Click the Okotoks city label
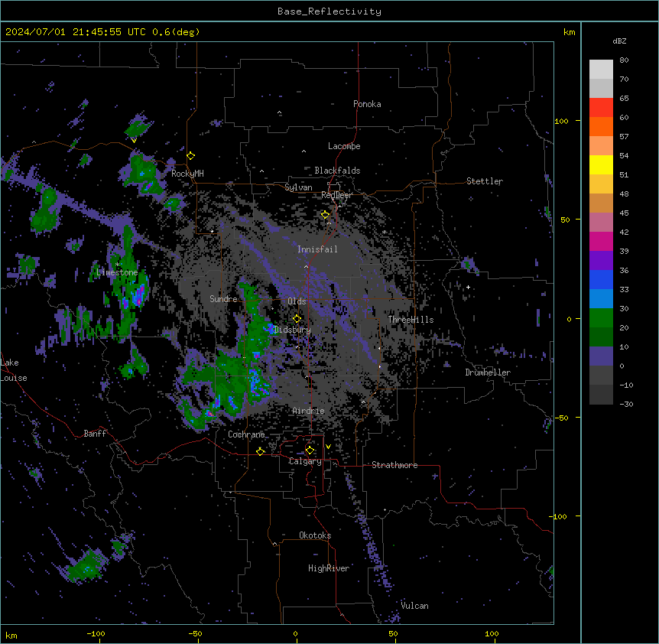 pos(315,535)
